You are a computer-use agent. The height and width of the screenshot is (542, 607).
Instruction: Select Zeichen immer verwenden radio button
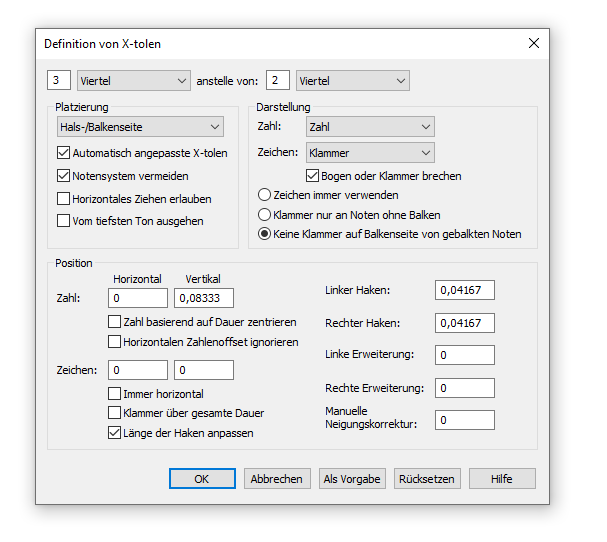coord(264,195)
